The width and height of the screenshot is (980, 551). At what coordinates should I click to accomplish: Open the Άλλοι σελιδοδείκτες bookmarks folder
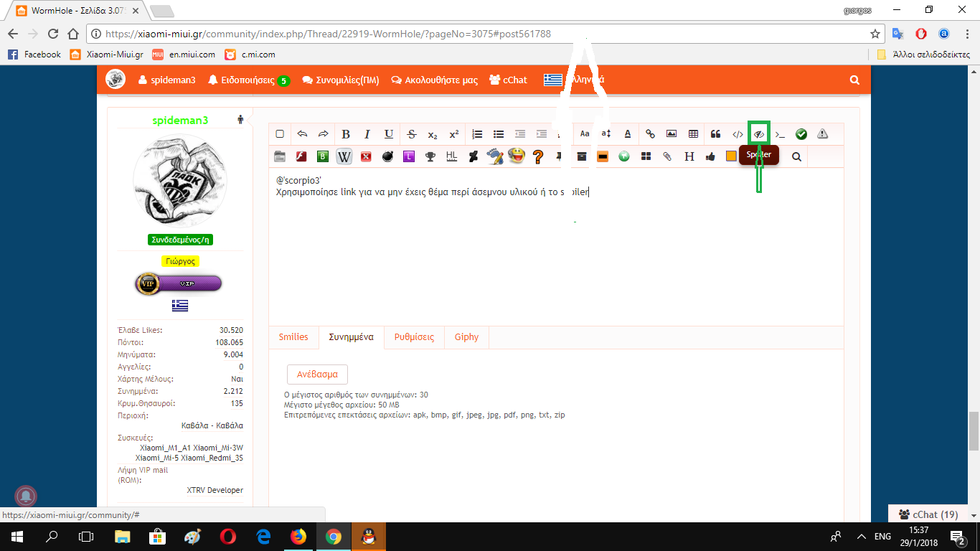point(923,54)
